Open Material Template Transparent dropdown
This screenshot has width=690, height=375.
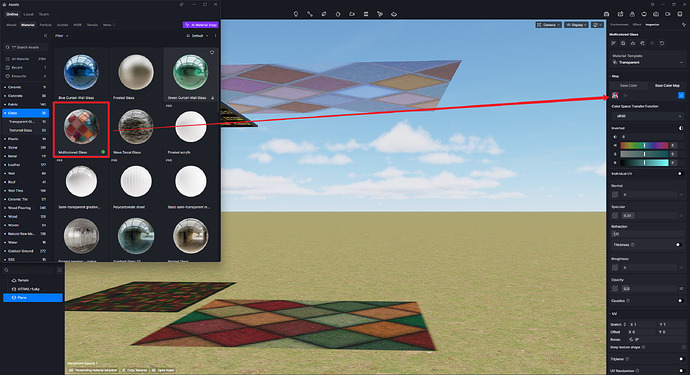(647, 62)
